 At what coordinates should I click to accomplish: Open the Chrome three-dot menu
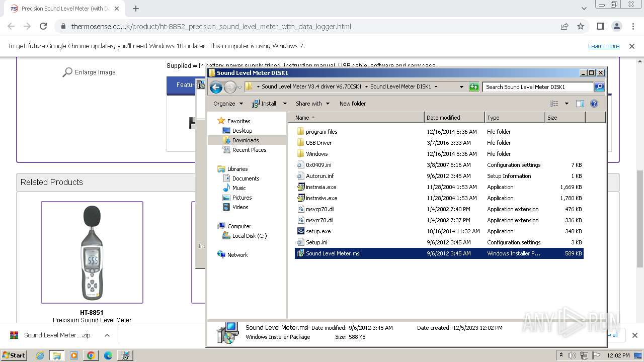point(633,27)
